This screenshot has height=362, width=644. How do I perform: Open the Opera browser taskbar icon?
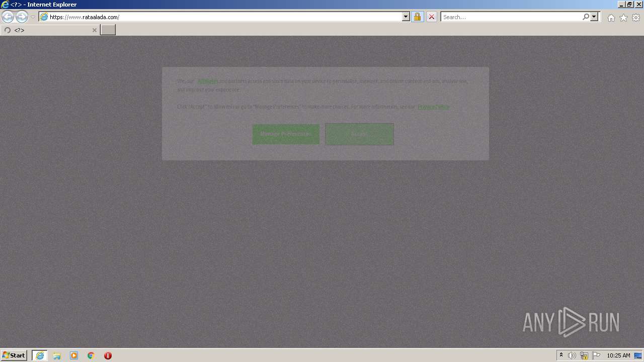point(108,355)
